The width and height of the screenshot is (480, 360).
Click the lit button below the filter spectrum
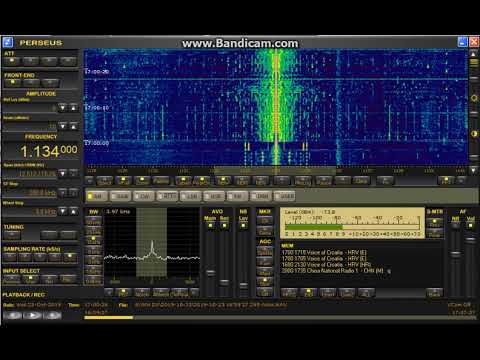tap(123, 293)
